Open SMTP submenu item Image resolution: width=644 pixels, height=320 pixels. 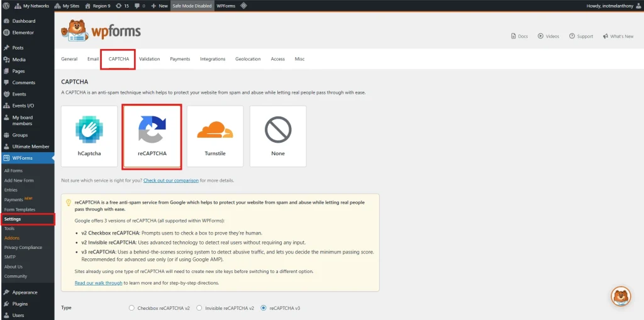10,257
